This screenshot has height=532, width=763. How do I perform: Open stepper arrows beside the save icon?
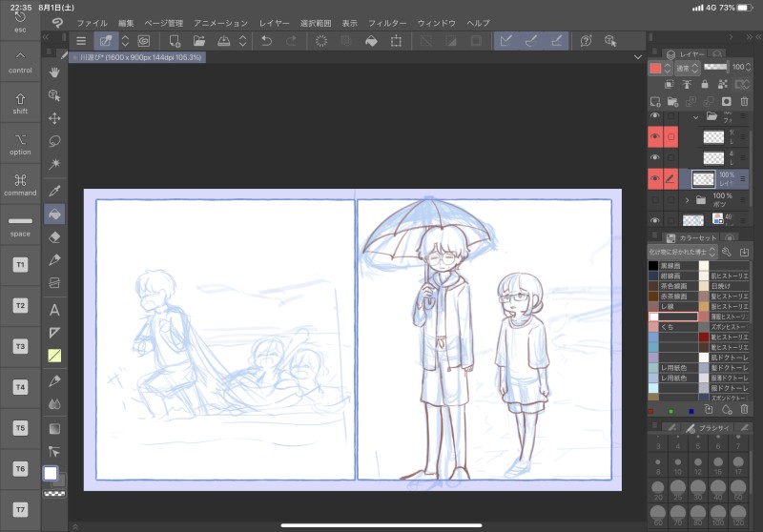(x=243, y=41)
